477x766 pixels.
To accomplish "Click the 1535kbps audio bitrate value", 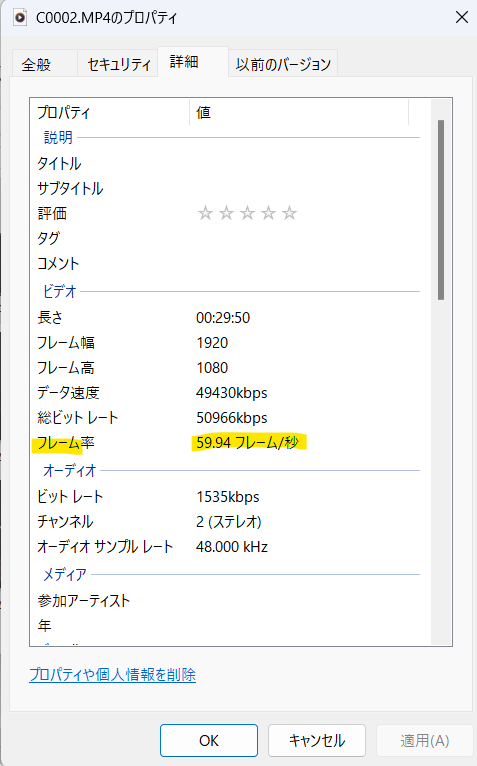I will (228, 497).
